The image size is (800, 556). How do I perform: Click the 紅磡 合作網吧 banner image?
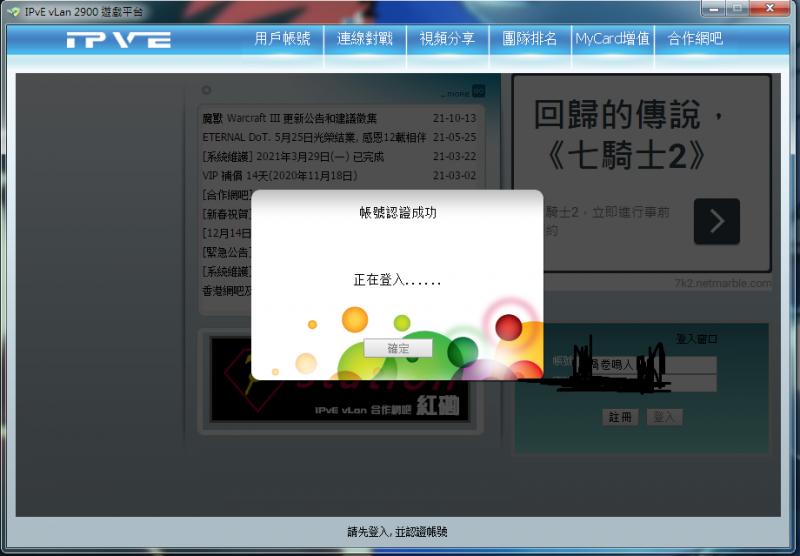pos(339,379)
